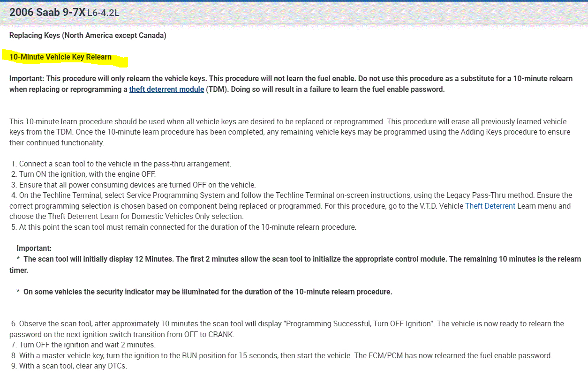This screenshot has width=588, height=376.
Task: Click step 7 Turn OFF ignition, wait 2 minutes
Action: tap(83, 345)
